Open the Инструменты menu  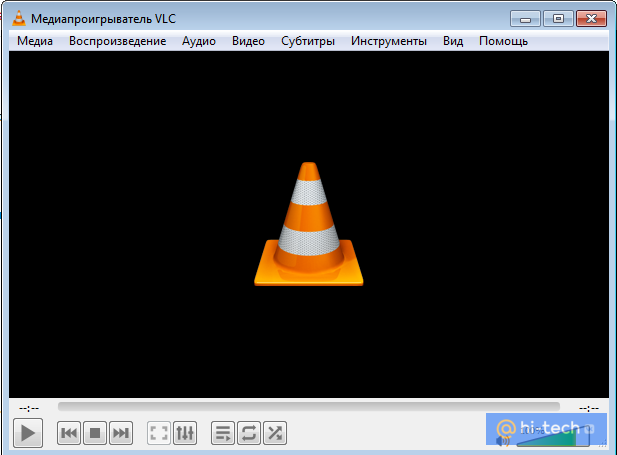(389, 41)
